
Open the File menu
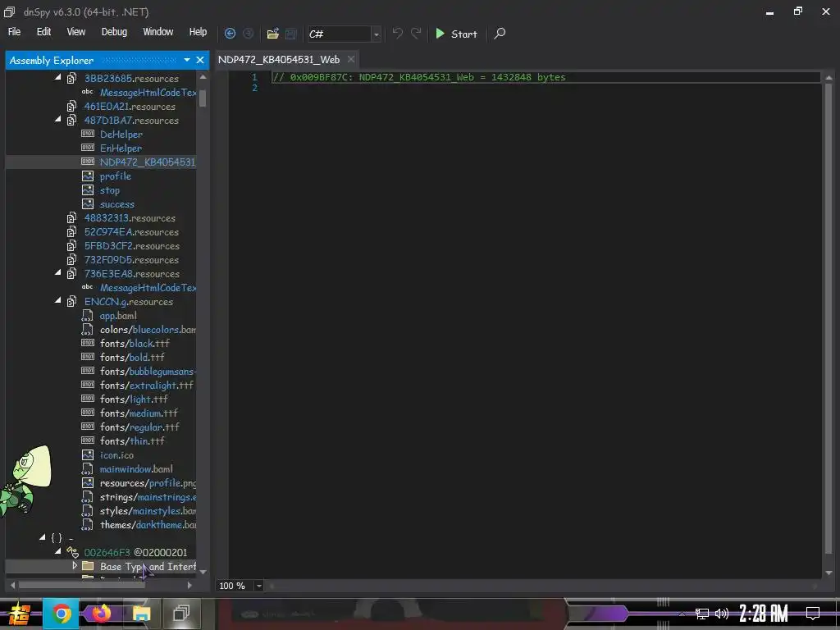point(15,32)
